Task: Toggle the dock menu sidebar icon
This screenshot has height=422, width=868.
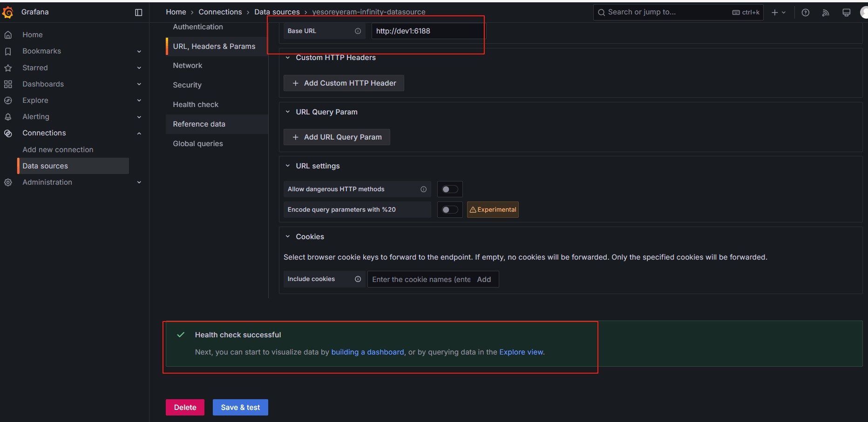Action: 139,13
